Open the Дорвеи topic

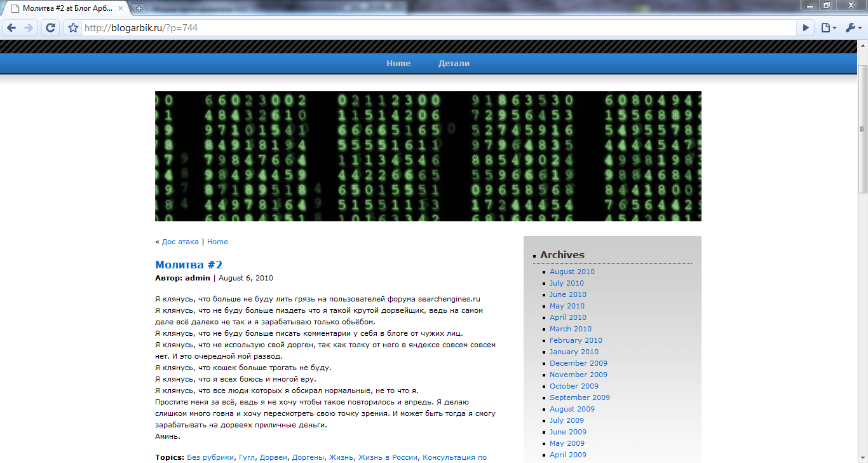(x=272, y=457)
